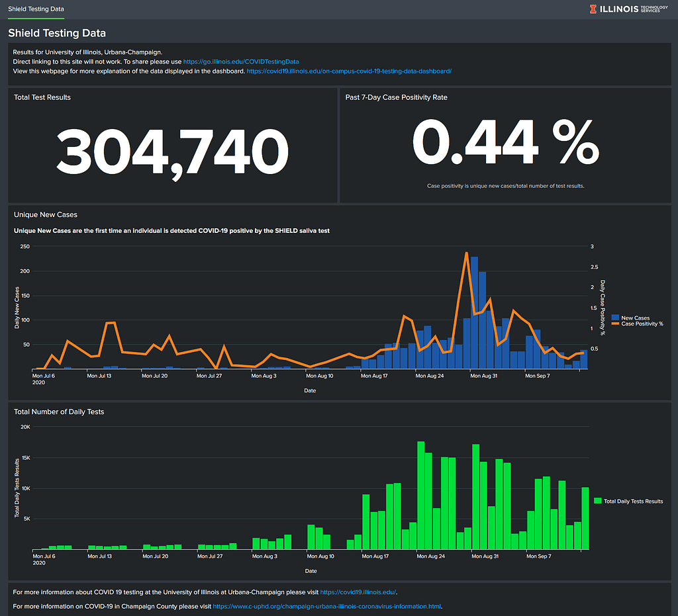Viewport: 678px width, 616px height.
Task: Click the Past 7-Day Case Positivity Rate title
Action: 396,98
